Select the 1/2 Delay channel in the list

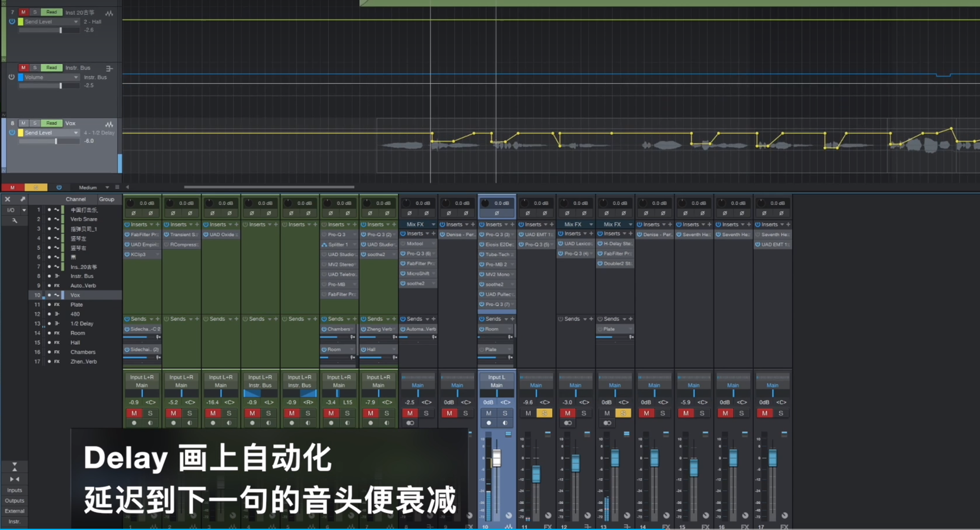coord(82,324)
